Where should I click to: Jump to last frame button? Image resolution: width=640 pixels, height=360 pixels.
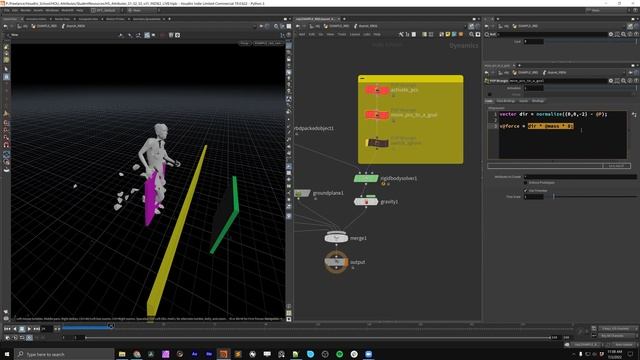(36, 329)
